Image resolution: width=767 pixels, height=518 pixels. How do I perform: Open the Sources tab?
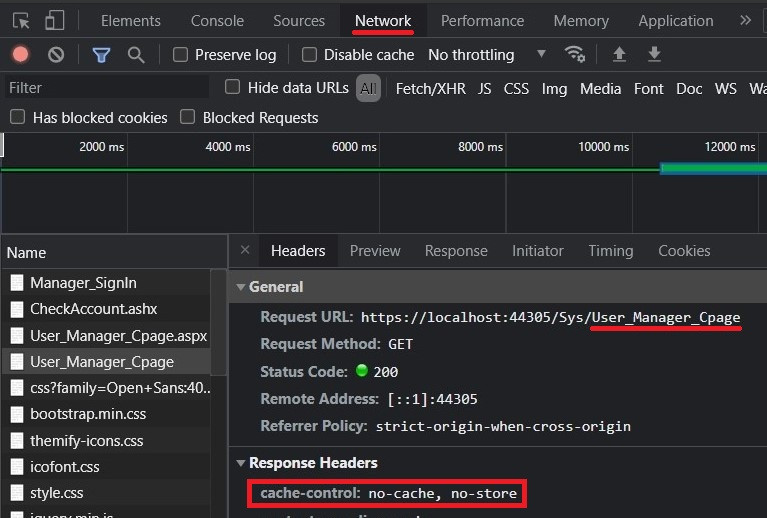299,21
